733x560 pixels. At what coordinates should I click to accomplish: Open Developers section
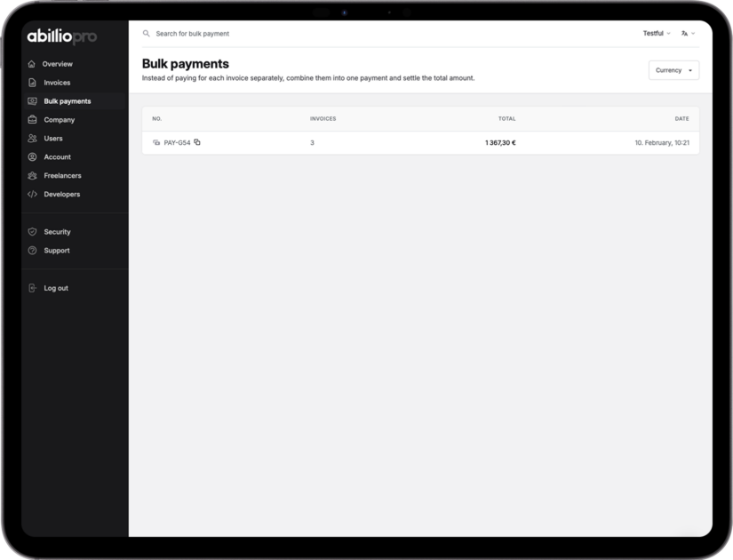pos(62,194)
